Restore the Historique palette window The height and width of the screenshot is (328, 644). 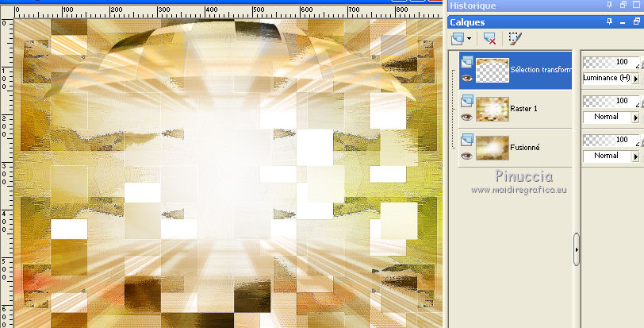pos(623,5)
